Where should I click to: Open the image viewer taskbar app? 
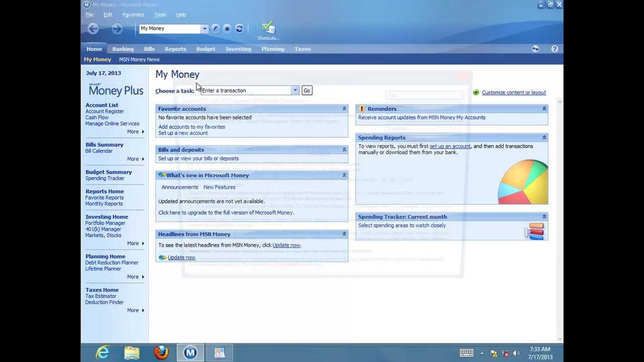point(219,352)
